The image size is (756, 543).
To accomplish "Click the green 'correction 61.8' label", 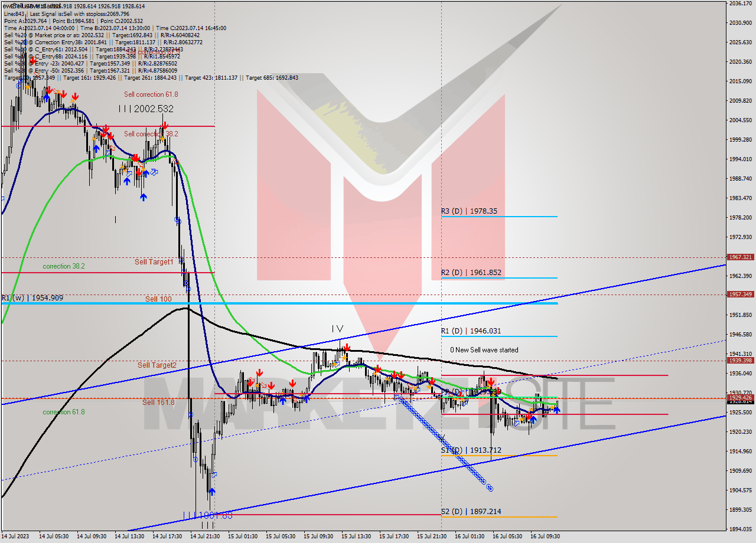I will click(x=64, y=412).
